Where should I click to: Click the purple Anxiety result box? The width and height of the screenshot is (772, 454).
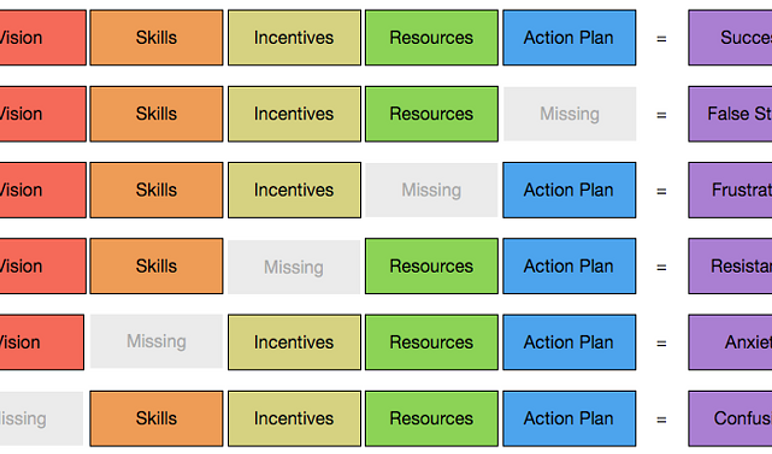(730, 342)
